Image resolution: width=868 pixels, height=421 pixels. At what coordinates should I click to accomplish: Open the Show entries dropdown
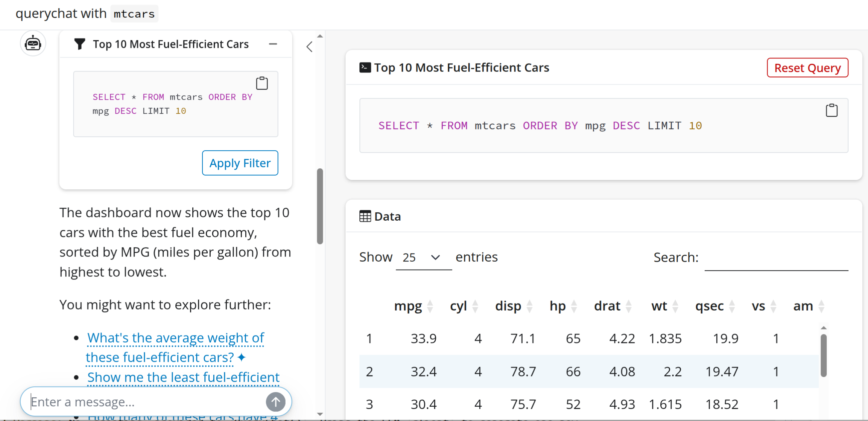(x=423, y=258)
